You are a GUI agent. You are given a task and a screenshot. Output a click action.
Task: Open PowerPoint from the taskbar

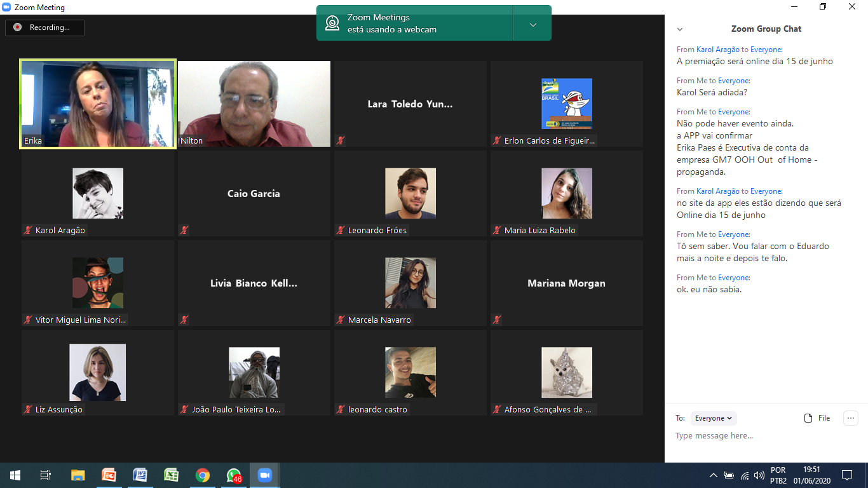click(109, 475)
